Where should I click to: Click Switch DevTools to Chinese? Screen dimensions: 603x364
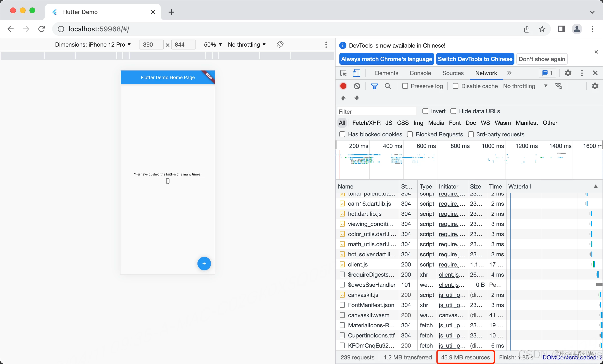(475, 59)
